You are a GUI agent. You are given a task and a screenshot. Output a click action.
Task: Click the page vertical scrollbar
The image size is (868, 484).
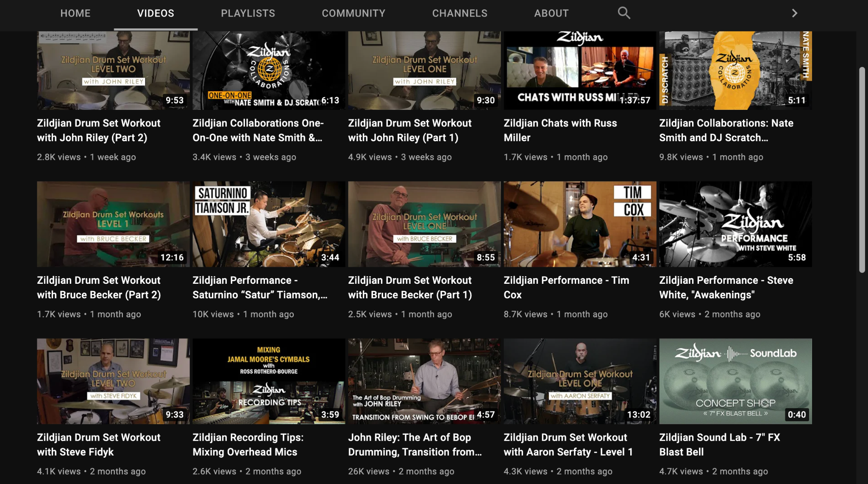click(862, 170)
